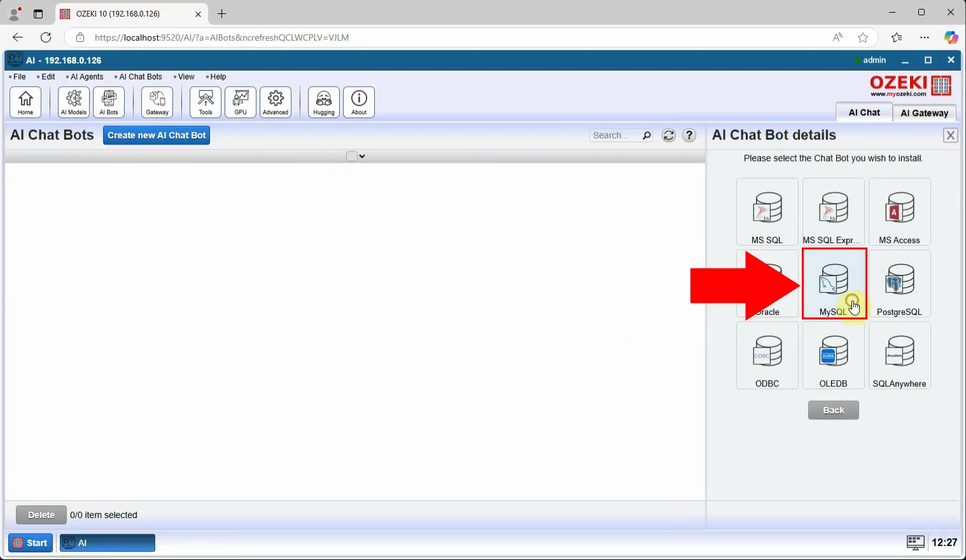Open the GPU toolbar icon
Screen dimensions: 966x560
pos(241,102)
